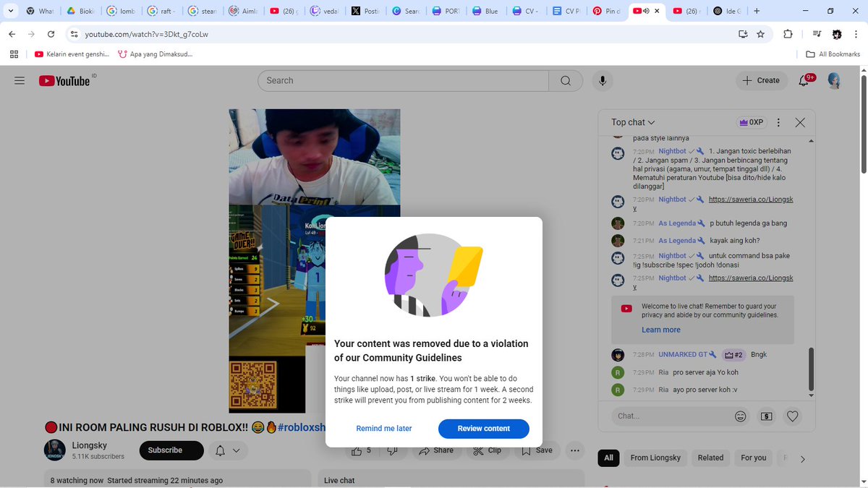Click the live stream video player

315,261
